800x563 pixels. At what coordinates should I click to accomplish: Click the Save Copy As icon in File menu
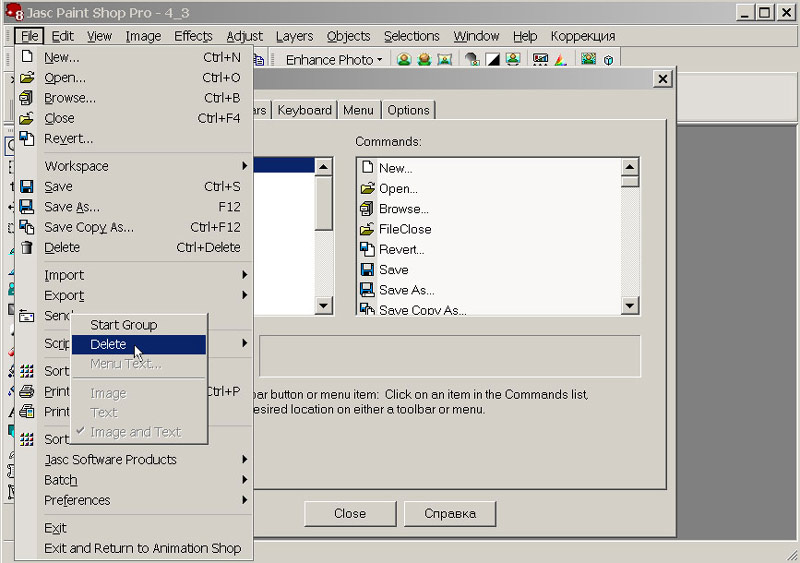[27, 227]
